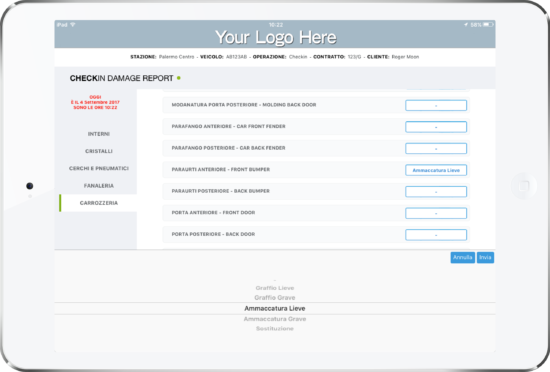550x372 pixels.
Task: Click the Contratto number text
Action: tap(337, 57)
